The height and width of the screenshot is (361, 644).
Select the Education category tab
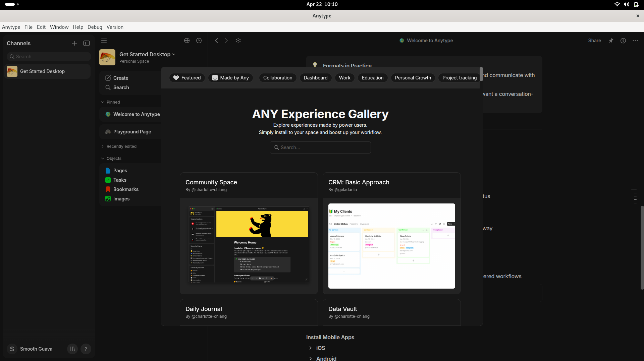373,78
